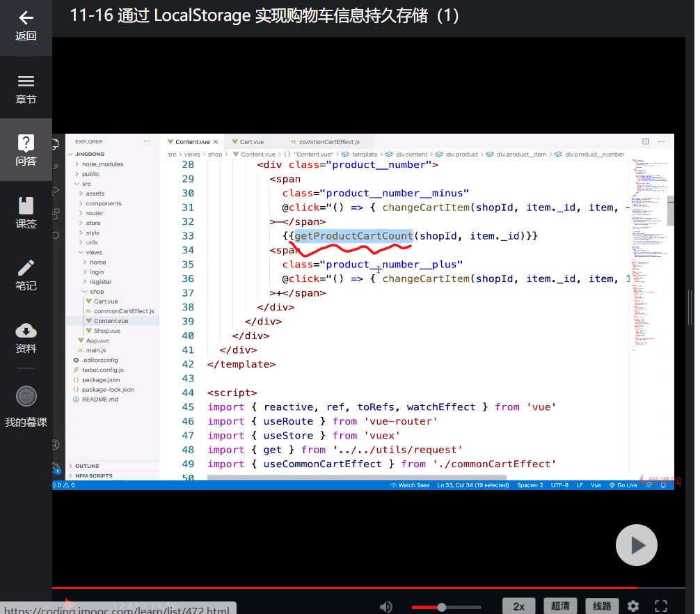Image resolution: width=700 pixels, height=614 pixels.
Task: Mute the video volume speaker icon
Action: point(385,606)
